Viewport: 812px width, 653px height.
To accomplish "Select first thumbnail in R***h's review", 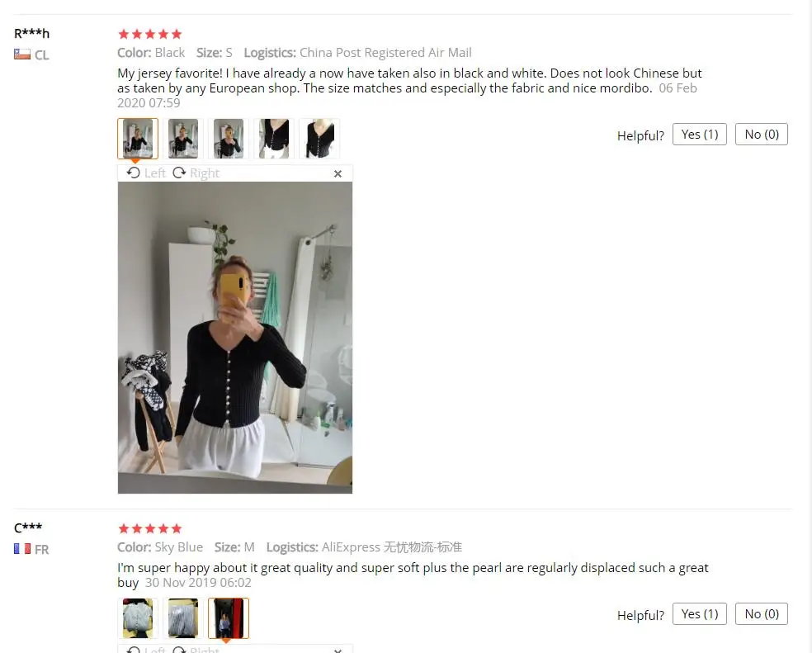I will (x=138, y=139).
